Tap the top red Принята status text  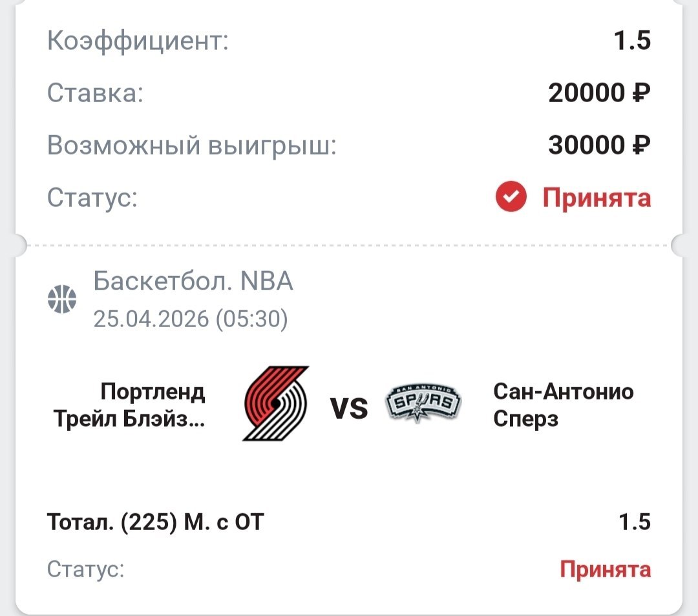pos(596,198)
